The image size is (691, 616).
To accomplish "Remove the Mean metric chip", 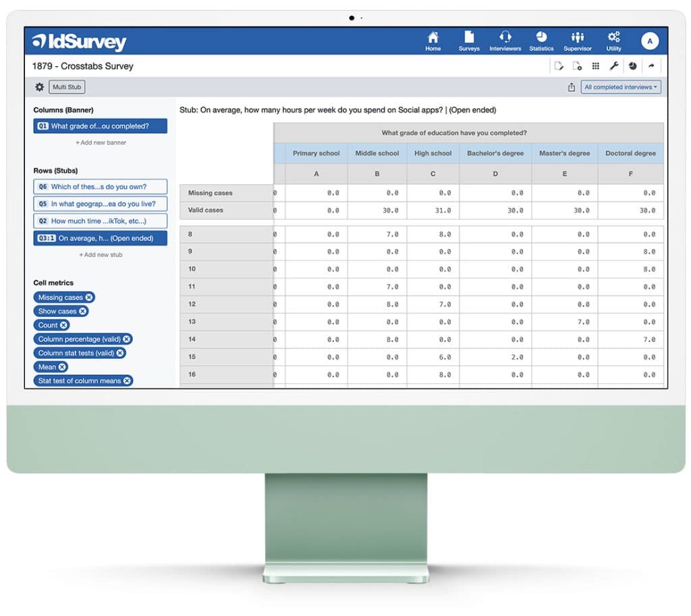I will 62,367.
